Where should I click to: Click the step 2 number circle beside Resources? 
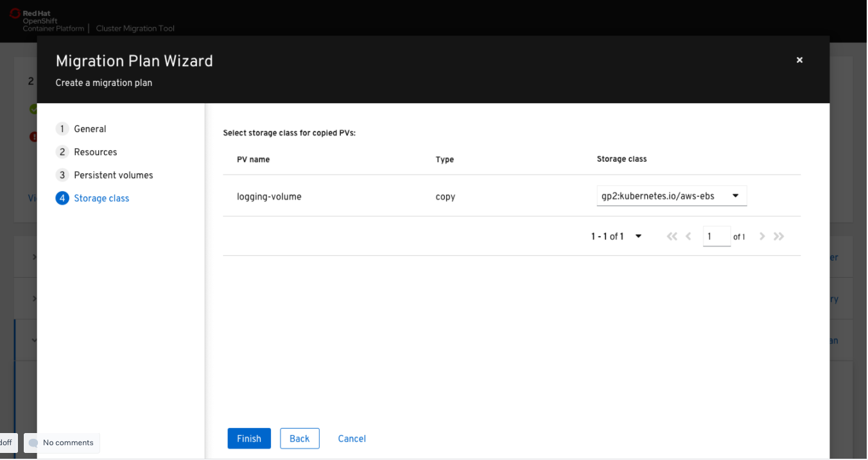[x=62, y=151]
